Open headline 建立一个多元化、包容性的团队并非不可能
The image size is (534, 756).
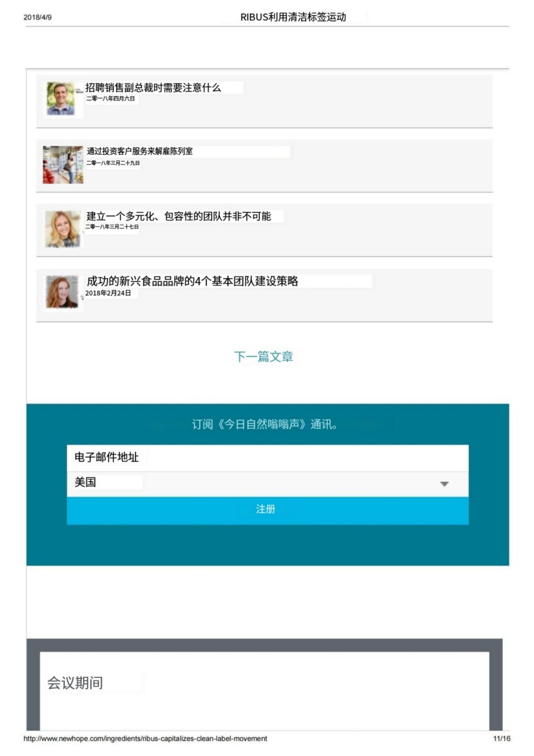tap(179, 216)
